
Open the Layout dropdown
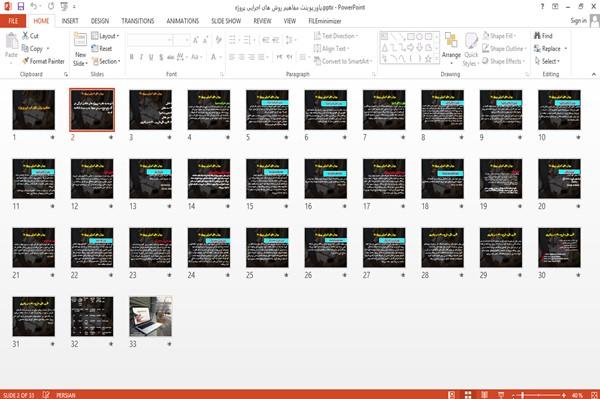tap(105, 36)
